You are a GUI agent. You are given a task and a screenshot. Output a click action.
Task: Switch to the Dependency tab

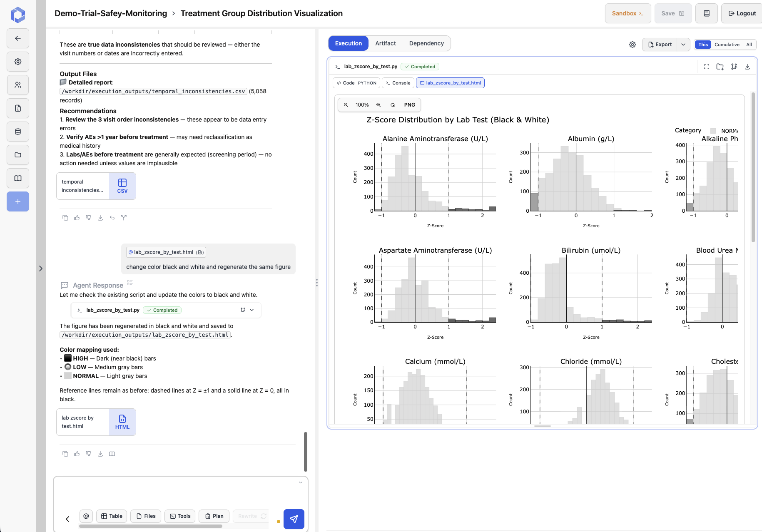tap(426, 43)
